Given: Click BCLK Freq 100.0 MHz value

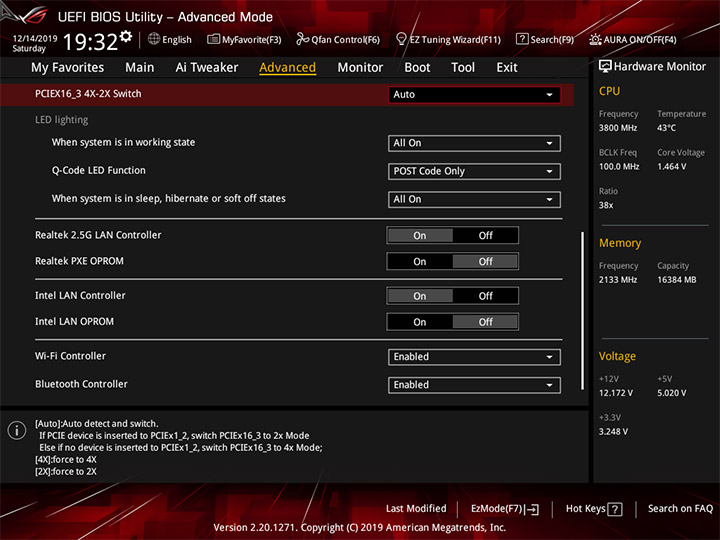Looking at the screenshot, I should tap(619, 167).
